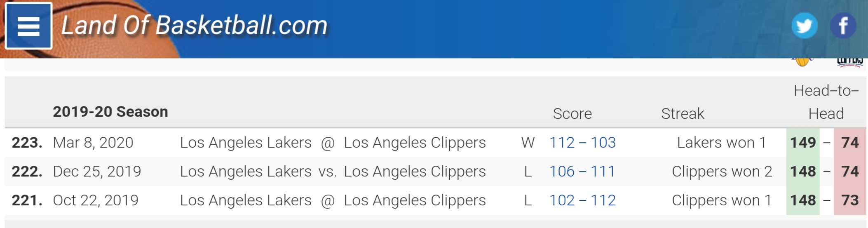Open the 106 – 111 score link
Viewport: 868px width, 228px height.
pyautogui.click(x=582, y=172)
